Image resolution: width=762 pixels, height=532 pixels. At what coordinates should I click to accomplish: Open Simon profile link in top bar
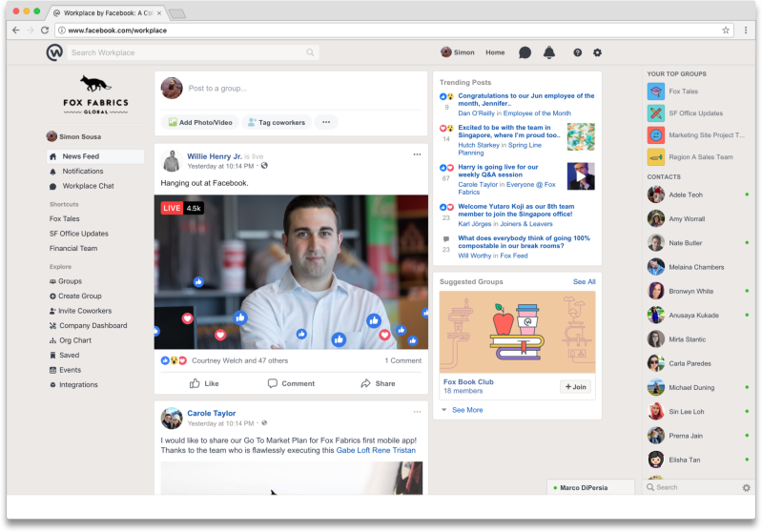pos(458,52)
